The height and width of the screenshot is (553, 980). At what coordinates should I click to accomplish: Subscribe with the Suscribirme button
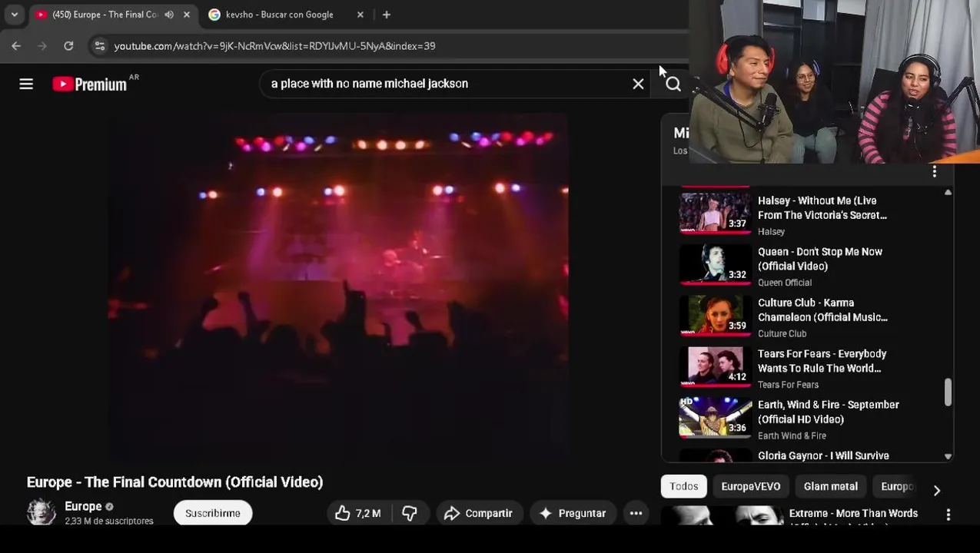click(213, 513)
